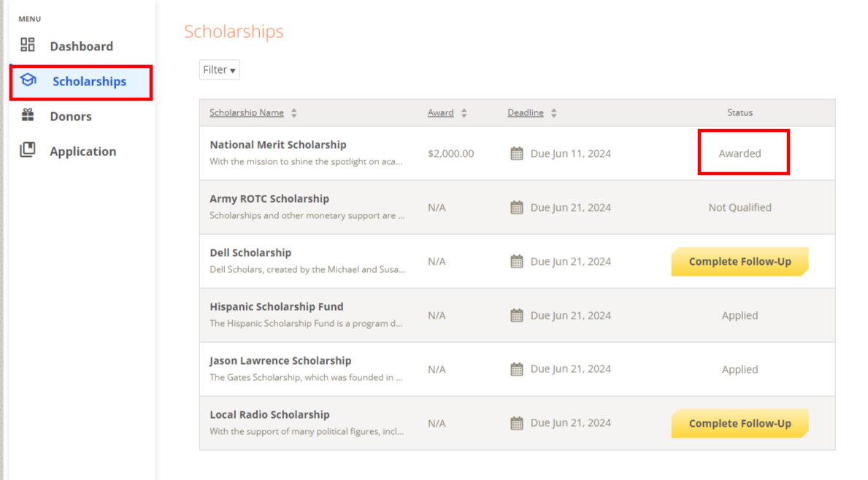Open Application from the sidebar menu
The height and width of the screenshot is (480, 868).
(x=82, y=150)
